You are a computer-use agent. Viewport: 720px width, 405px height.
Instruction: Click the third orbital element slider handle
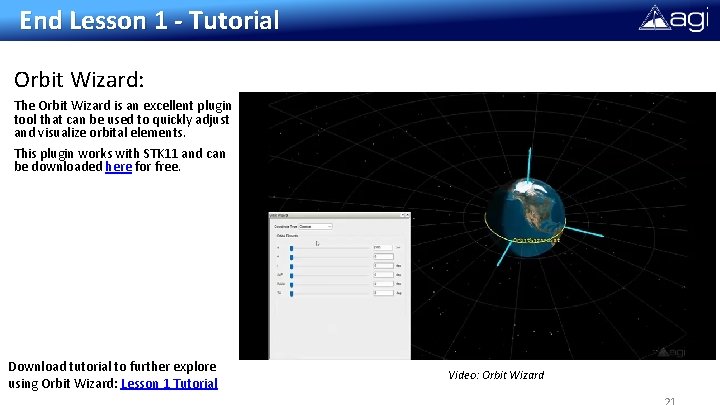pos(291,266)
